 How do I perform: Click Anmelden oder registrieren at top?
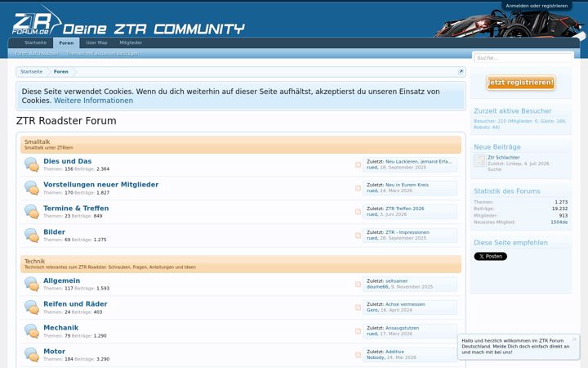point(537,6)
